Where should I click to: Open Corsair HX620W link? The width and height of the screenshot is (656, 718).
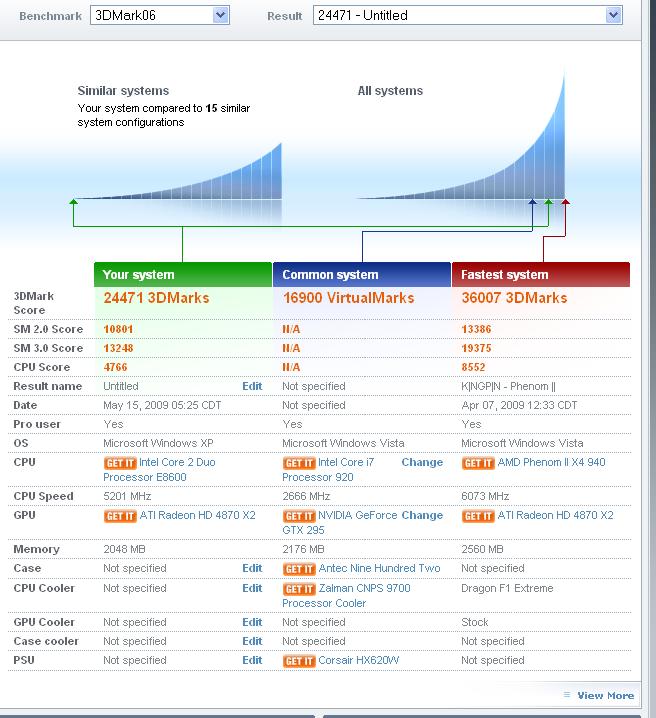(x=358, y=660)
